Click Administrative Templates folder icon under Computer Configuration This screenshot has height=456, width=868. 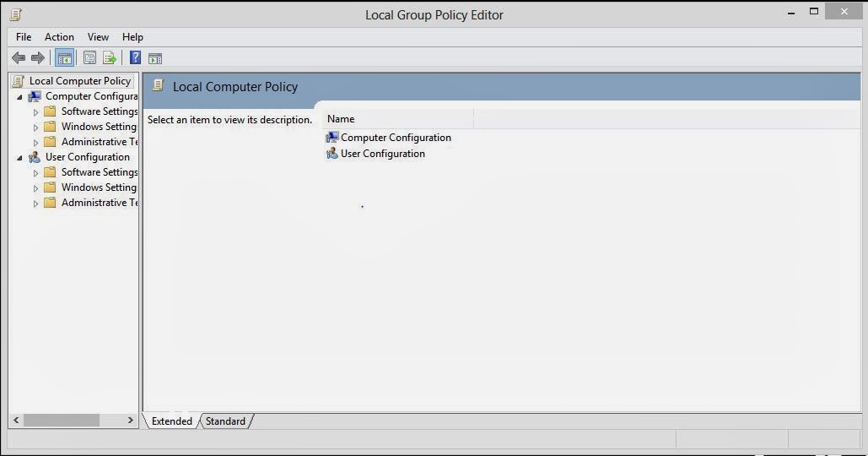click(51, 142)
